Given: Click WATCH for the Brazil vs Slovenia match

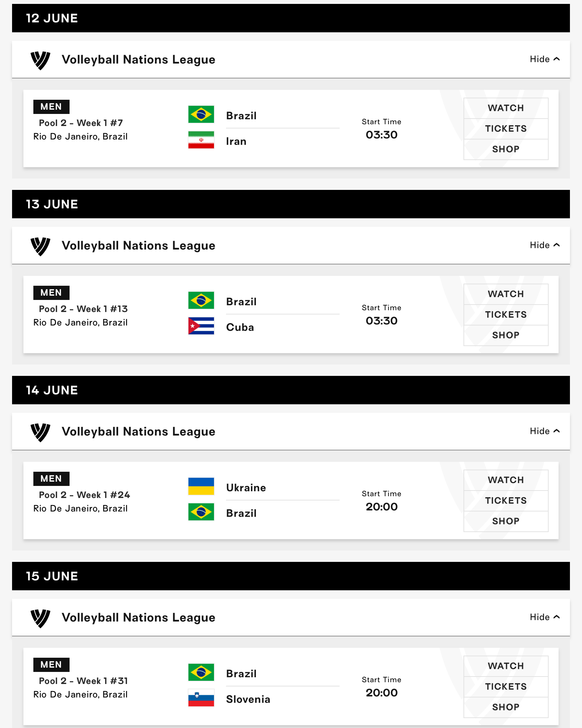Looking at the screenshot, I should (506, 666).
